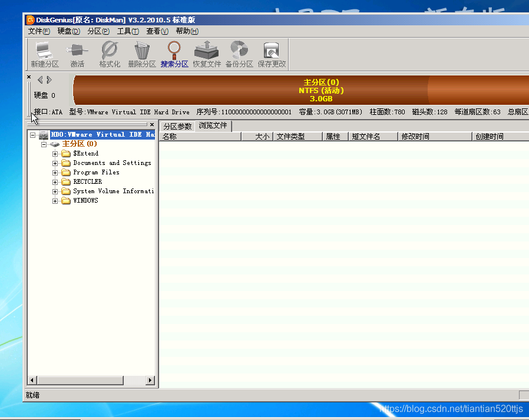Click the Program Files folder icon
Image resolution: width=529 pixels, height=420 pixels.
click(66, 173)
